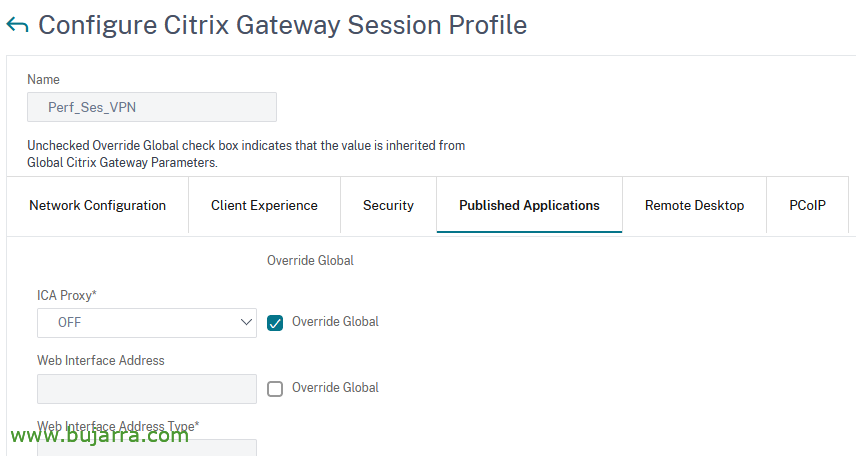
Task: Switch to Remote Desktop tab
Action: point(694,205)
